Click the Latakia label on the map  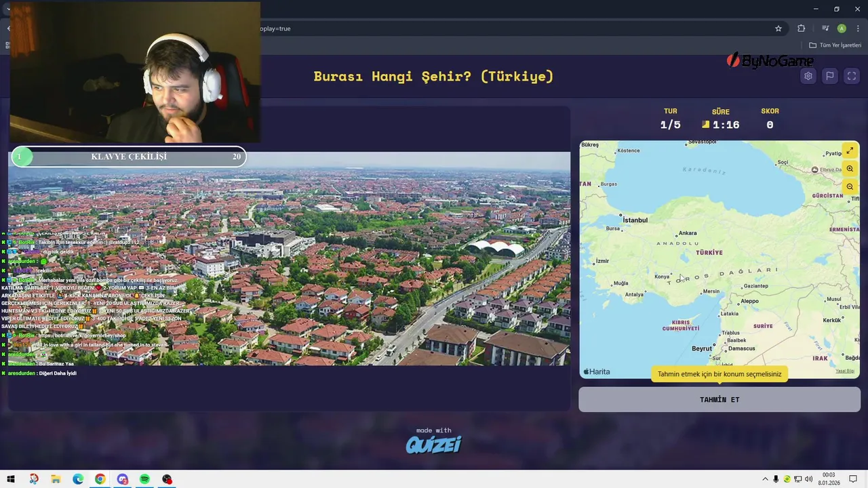730,314
